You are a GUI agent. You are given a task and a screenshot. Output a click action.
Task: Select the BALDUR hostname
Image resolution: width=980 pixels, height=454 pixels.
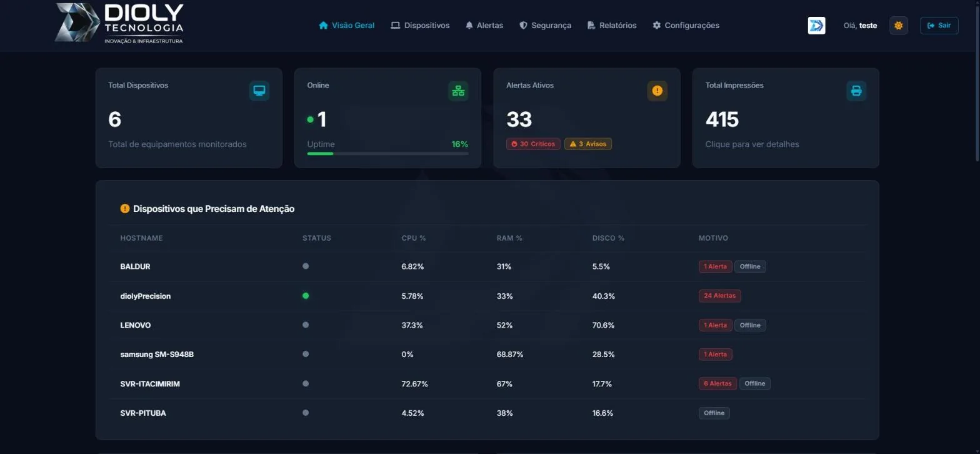(x=135, y=266)
